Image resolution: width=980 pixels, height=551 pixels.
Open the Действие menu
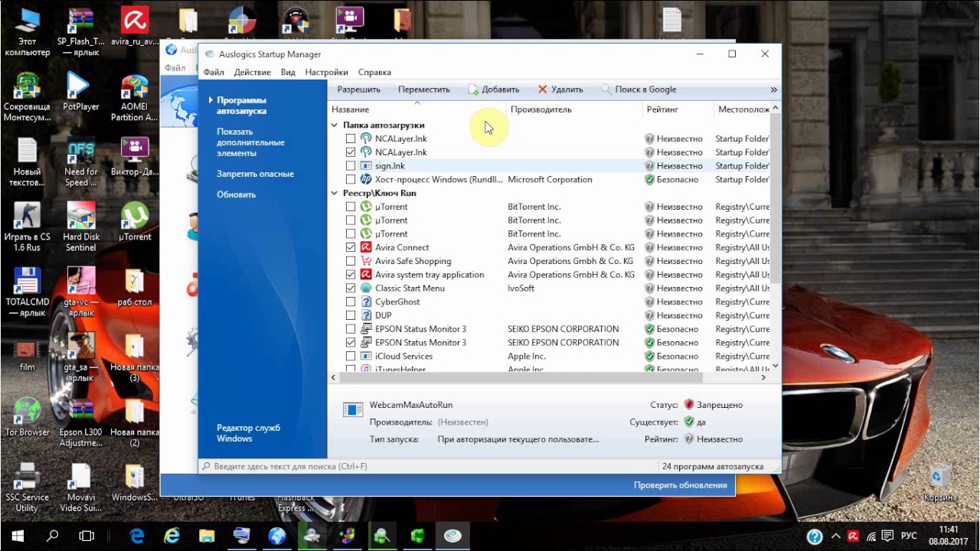[253, 72]
